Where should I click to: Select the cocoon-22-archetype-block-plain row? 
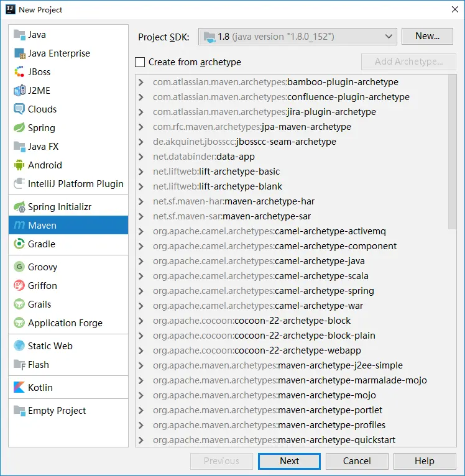tap(292, 336)
